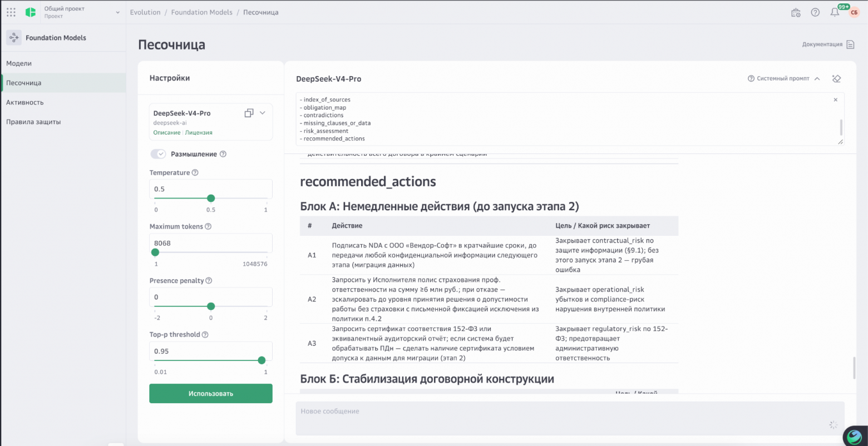
Task: Click the Maximum tokens slider handle
Action: pyautogui.click(x=155, y=252)
